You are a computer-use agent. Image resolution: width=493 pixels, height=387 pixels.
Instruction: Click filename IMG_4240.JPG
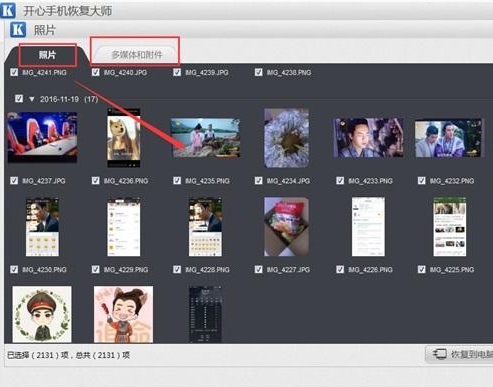pos(125,72)
